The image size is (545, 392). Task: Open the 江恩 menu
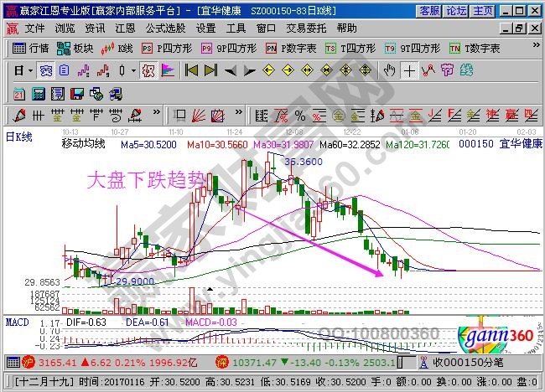click(125, 28)
